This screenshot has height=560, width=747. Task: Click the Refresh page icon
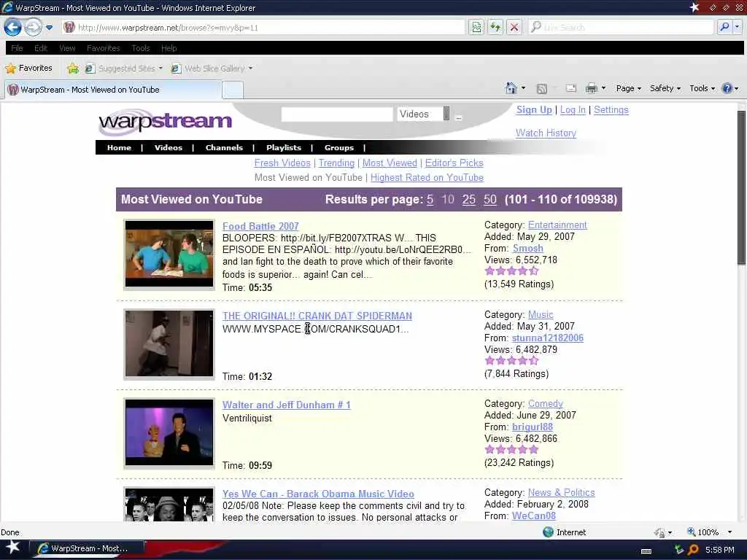click(495, 27)
